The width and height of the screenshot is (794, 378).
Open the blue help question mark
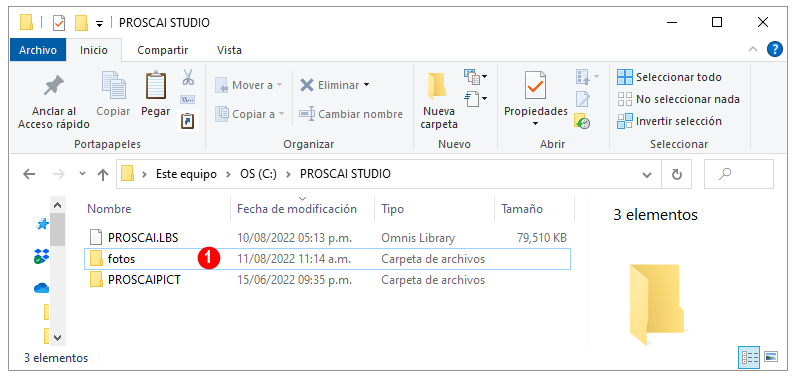pos(775,50)
